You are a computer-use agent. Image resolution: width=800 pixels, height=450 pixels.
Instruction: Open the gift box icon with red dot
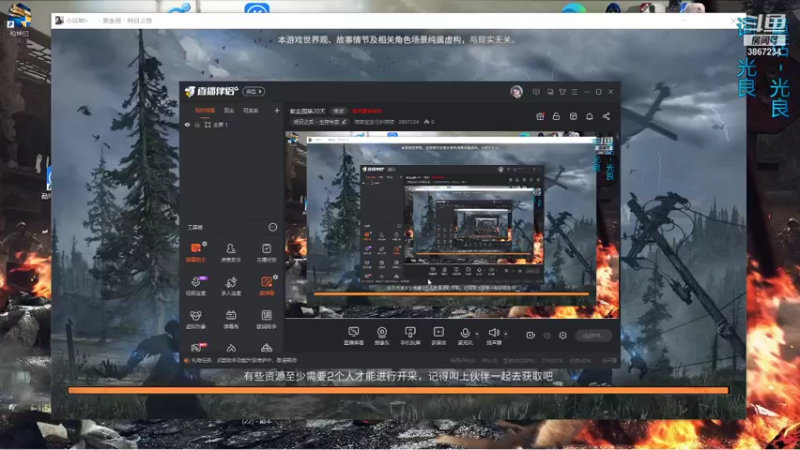click(540, 116)
